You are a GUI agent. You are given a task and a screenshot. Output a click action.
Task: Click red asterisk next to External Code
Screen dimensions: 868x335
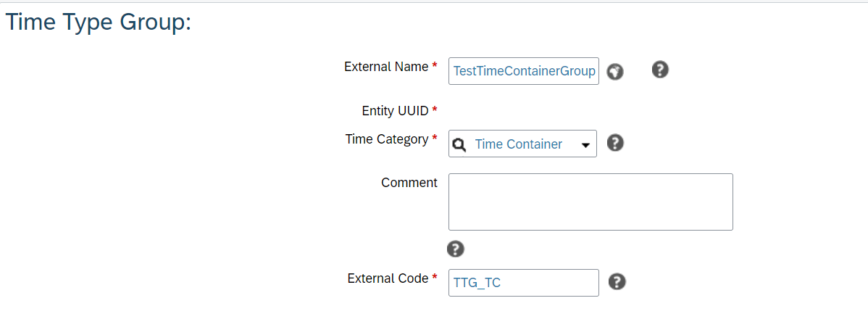pyautogui.click(x=435, y=278)
